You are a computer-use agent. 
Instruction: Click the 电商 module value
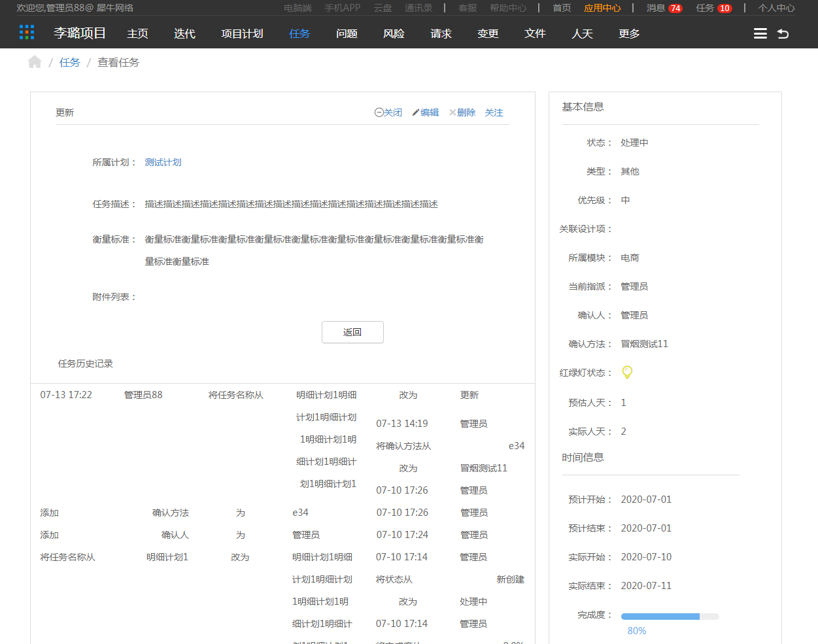[630, 258]
